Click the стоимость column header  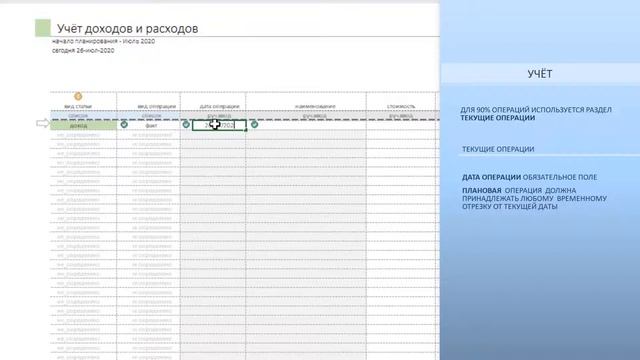click(x=401, y=107)
